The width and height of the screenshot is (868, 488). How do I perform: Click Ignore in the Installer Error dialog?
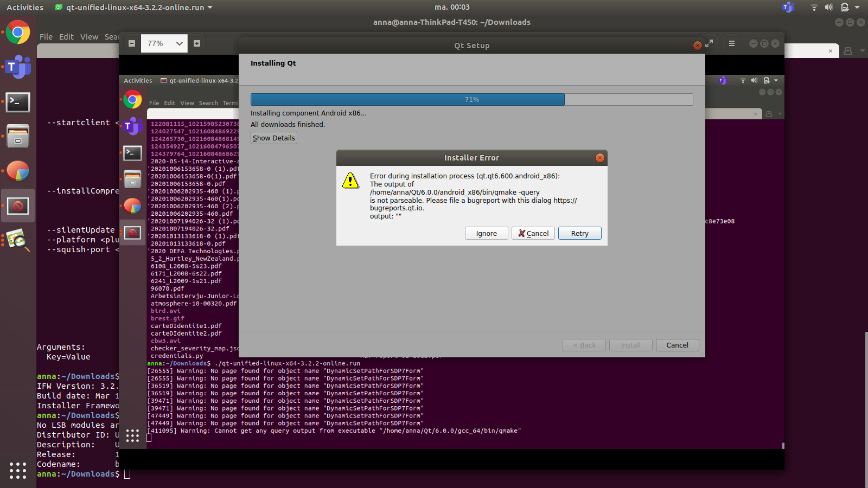pyautogui.click(x=486, y=233)
